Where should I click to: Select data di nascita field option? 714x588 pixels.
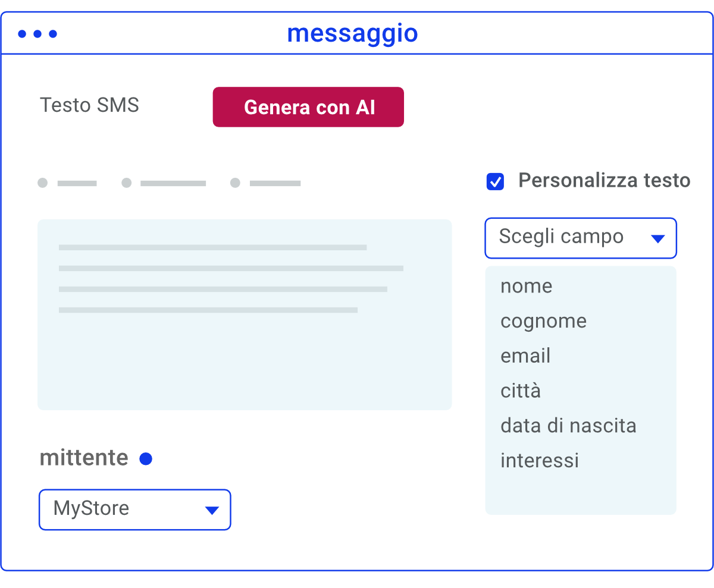click(x=568, y=426)
